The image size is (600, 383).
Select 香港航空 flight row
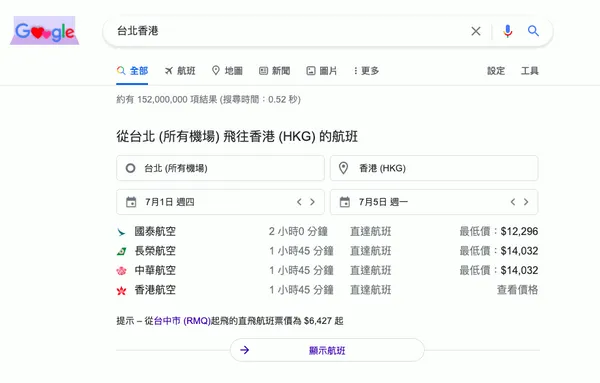click(x=327, y=290)
